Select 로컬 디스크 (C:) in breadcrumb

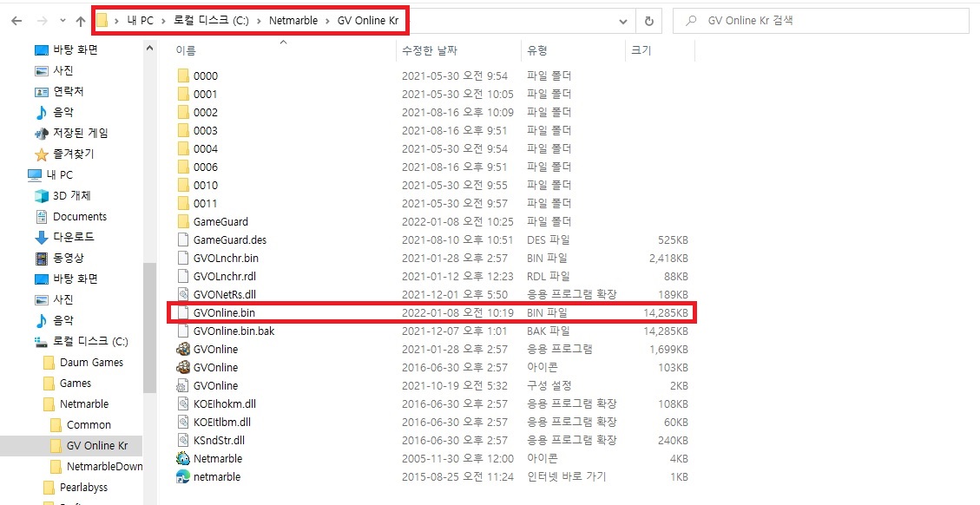point(211,21)
